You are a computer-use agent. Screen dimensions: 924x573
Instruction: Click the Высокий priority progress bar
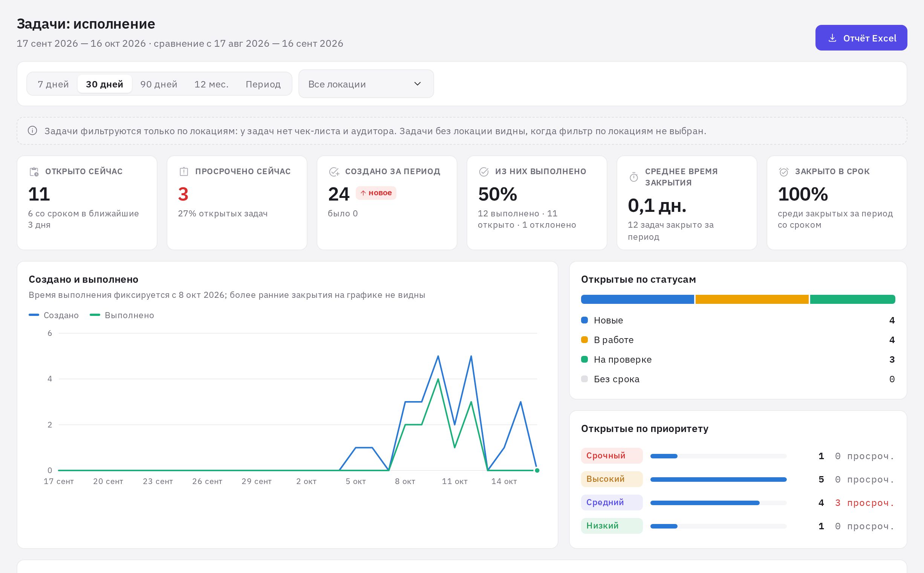718,480
